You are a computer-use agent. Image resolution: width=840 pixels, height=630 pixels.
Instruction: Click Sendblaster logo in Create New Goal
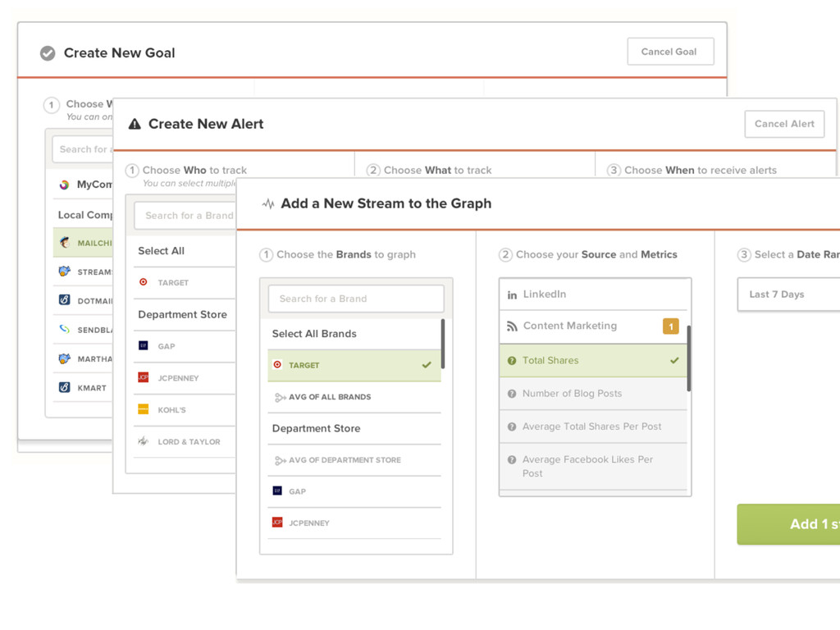click(64, 329)
